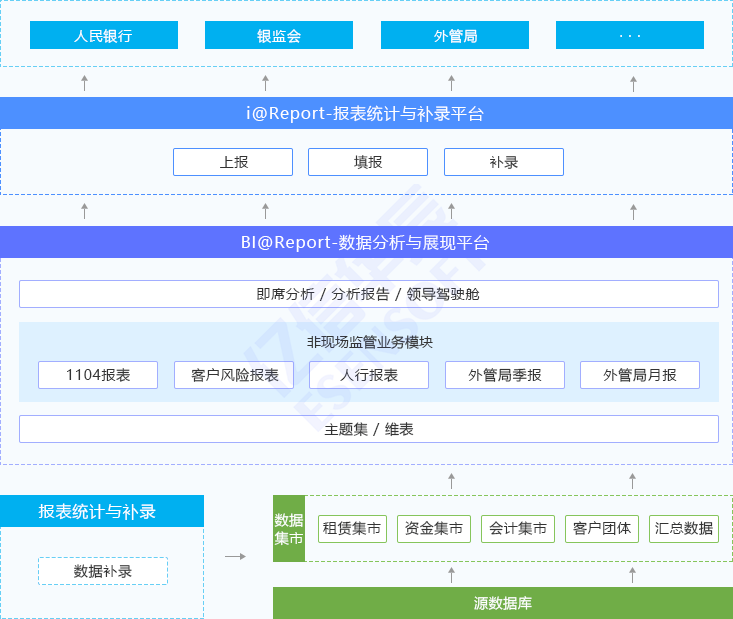
Task: Click the 外管局 box at top
Action: [x=455, y=35]
